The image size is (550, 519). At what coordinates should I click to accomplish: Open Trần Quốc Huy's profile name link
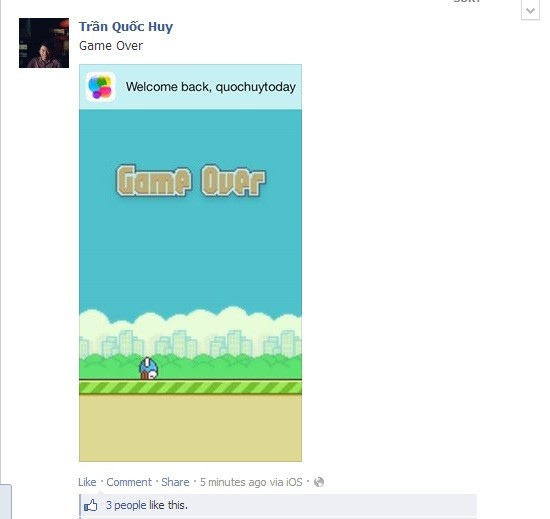click(x=126, y=27)
